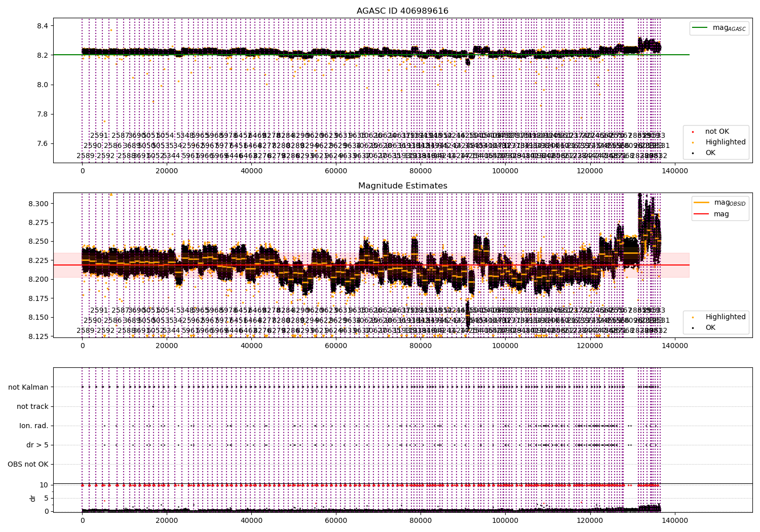Click "OK" in the Magnitude Estimates legend
The image size is (760, 532).
pyautogui.click(x=710, y=328)
